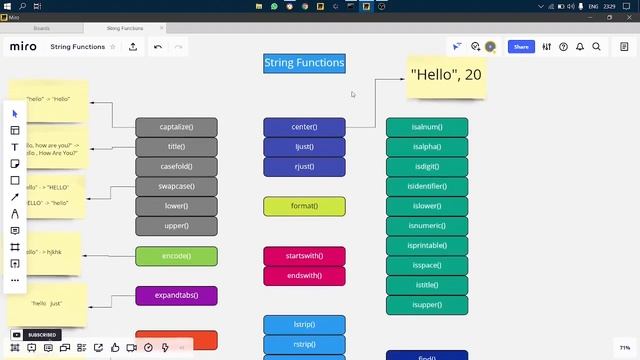Image resolution: width=640 pixels, height=360 pixels.
Task: Close the String Functions tab
Action: click(x=162, y=28)
